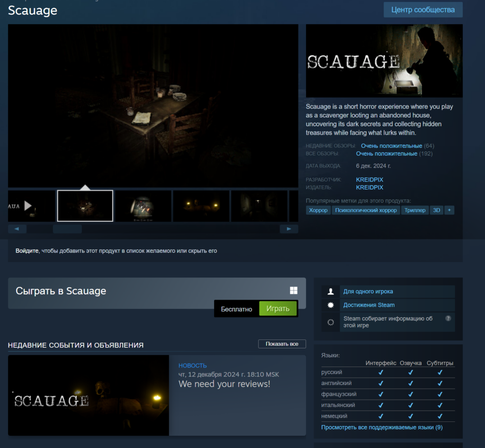Click the release date 6 дек. 2024 г.
The image size is (485, 448).
click(373, 166)
